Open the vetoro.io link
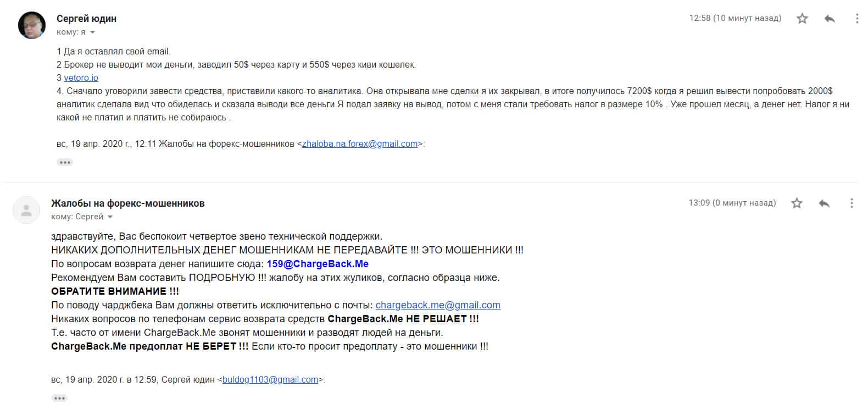 pyautogui.click(x=81, y=78)
